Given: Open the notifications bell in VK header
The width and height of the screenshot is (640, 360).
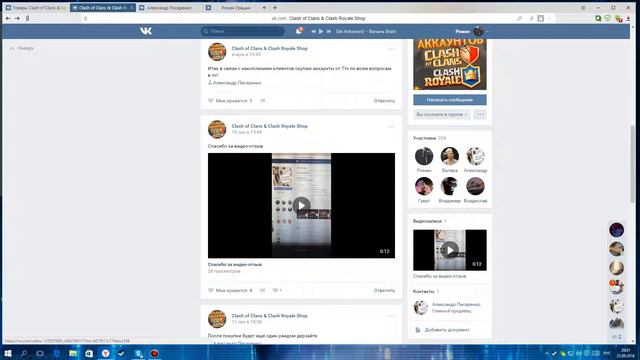Looking at the screenshot, I should coord(299,31).
